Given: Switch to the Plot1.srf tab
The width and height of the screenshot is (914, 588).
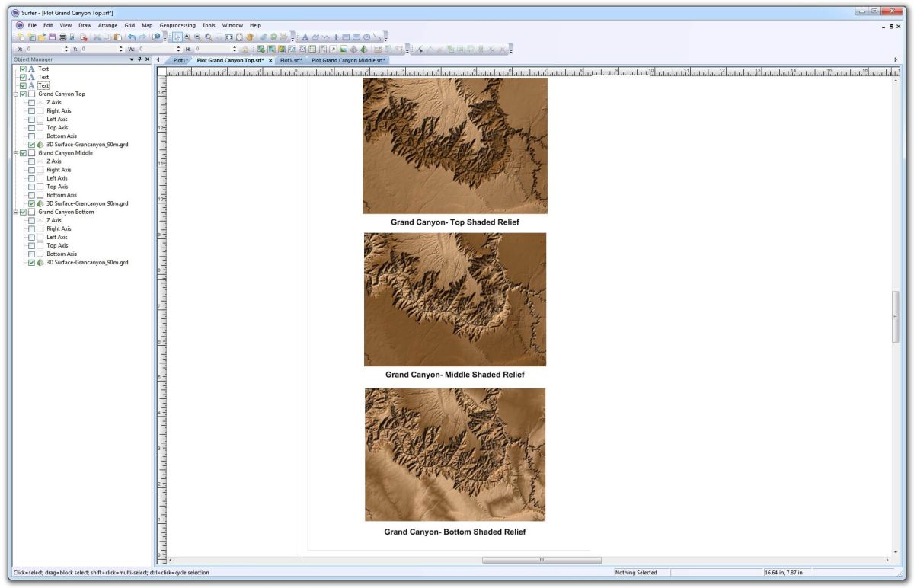Looking at the screenshot, I should tap(289, 59).
